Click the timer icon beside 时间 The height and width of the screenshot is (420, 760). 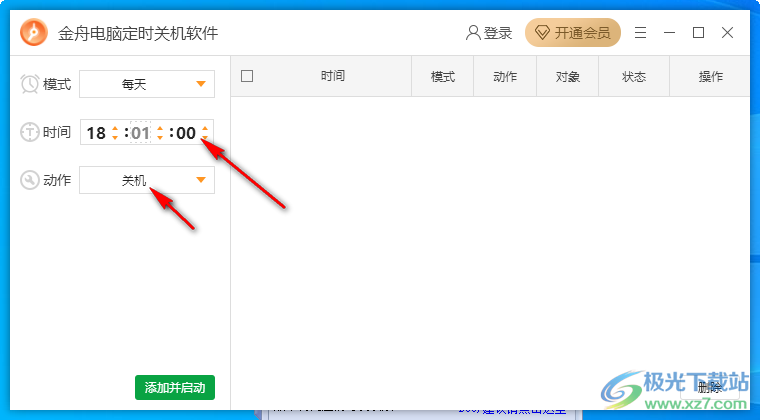[30, 132]
